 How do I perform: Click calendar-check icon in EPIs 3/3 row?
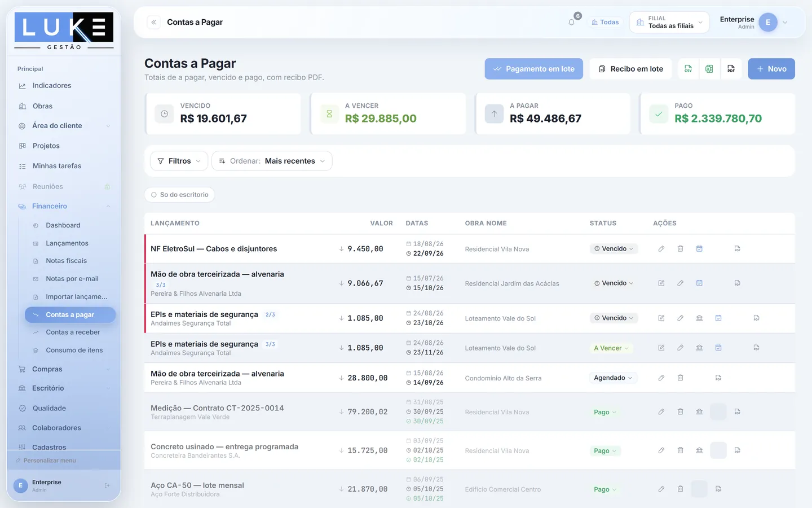(718, 348)
